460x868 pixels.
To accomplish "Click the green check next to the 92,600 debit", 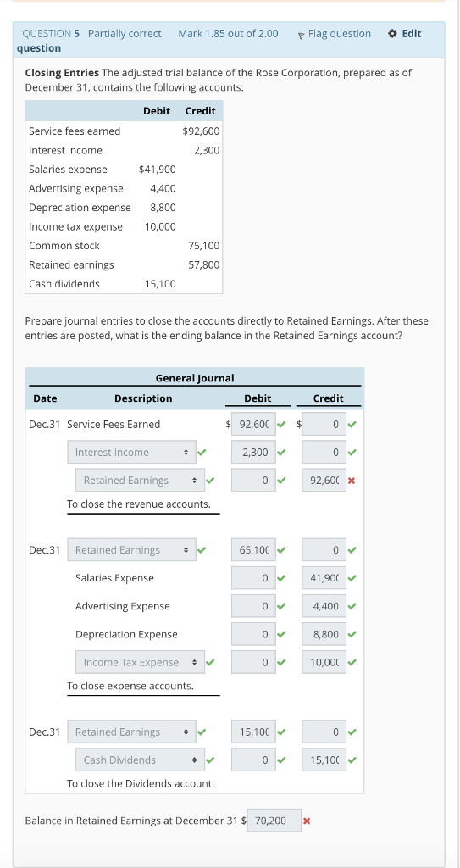I will click(x=282, y=425).
